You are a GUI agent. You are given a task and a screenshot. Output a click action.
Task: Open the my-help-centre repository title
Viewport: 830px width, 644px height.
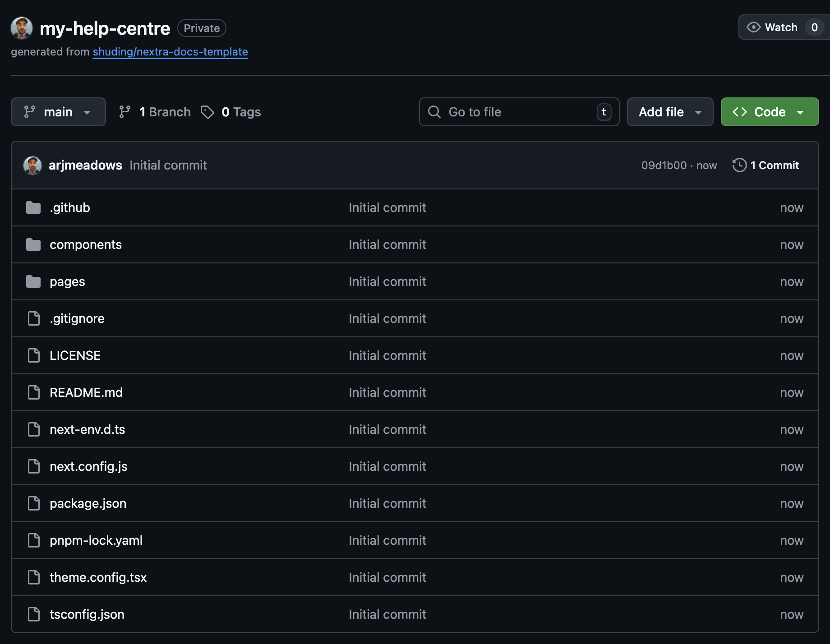(x=105, y=28)
